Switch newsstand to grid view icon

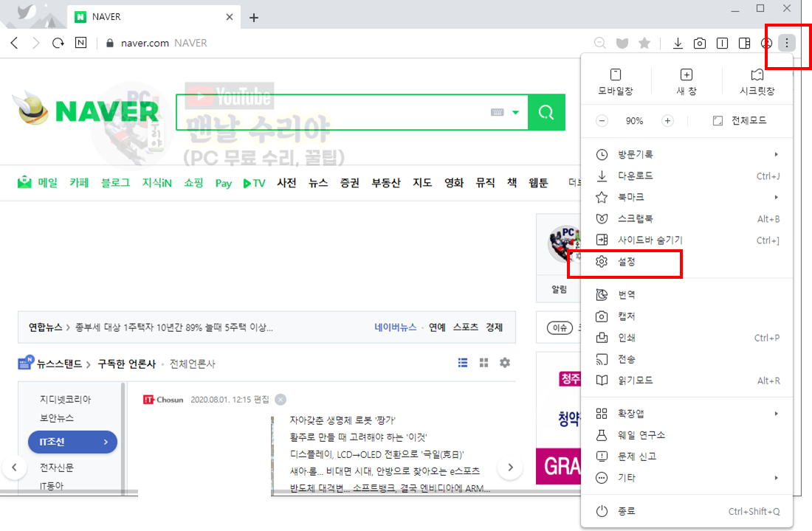click(484, 363)
